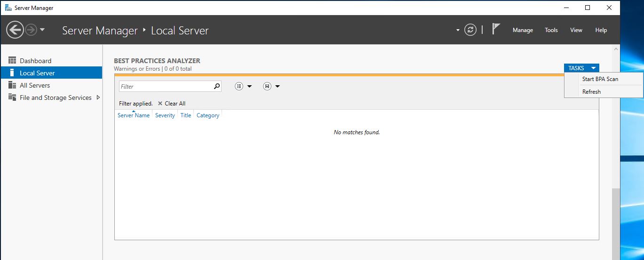Open the Tools menu
This screenshot has width=644, height=260.
coord(551,30)
